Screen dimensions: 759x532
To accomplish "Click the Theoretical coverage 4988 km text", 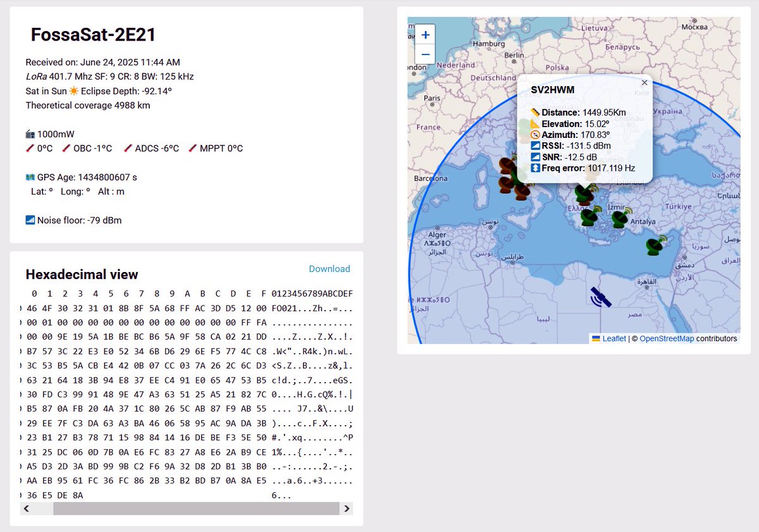I will pos(88,106).
